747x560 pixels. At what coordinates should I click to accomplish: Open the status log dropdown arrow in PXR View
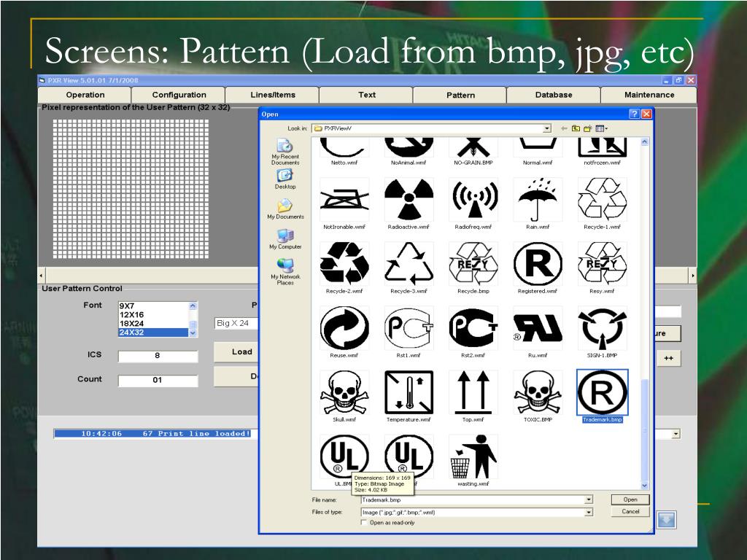pos(676,434)
